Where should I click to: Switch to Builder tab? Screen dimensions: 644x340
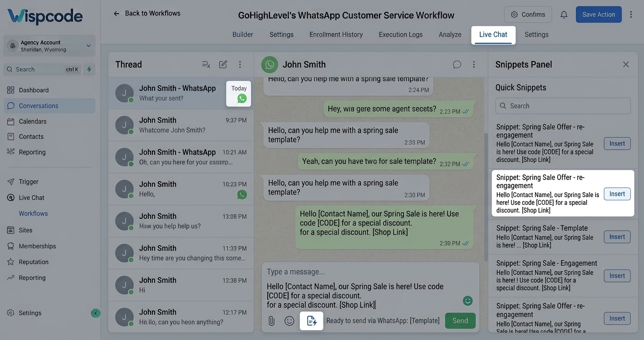click(243, 34)
